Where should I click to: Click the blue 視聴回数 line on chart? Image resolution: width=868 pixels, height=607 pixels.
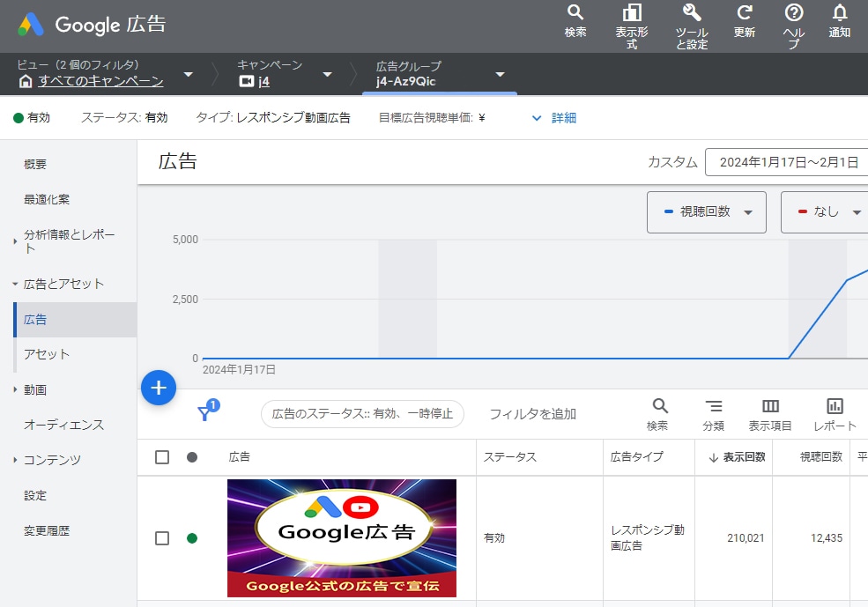[818, 319]
